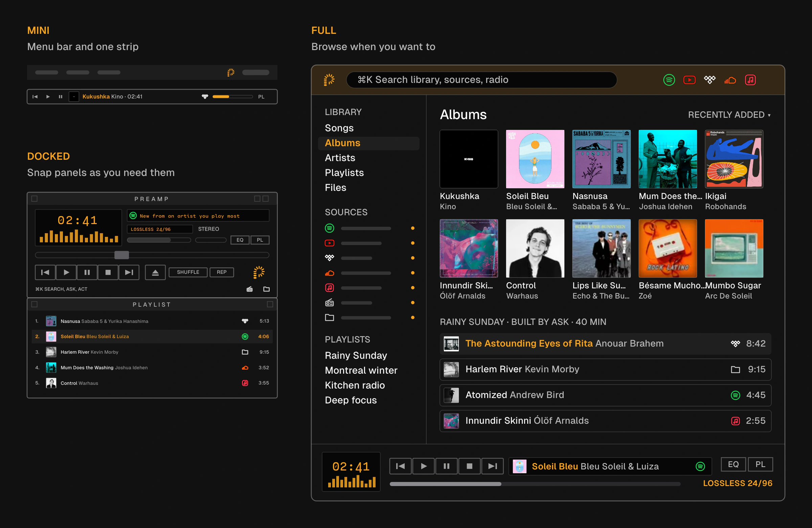Open Deep focus playlist
This screenshot has height=528, width=812.
(351, 400)
